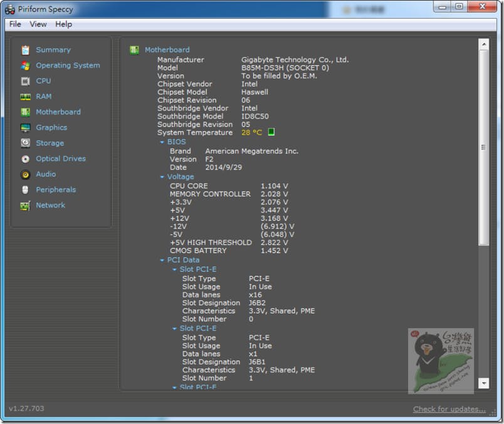Open the Optical Drives section
The height and width of the screenshot is (424, 504).
coord(61,158)
